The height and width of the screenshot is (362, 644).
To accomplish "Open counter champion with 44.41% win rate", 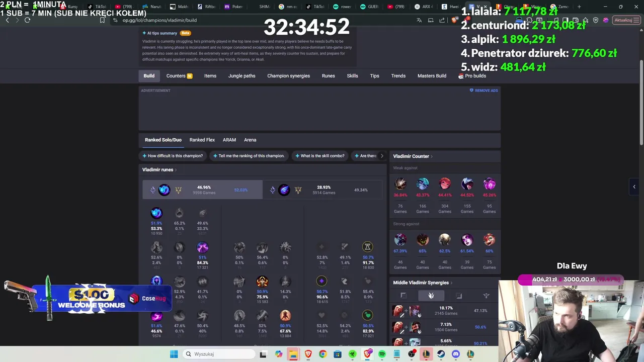I will pyautogui.click(x=445, y=184).
